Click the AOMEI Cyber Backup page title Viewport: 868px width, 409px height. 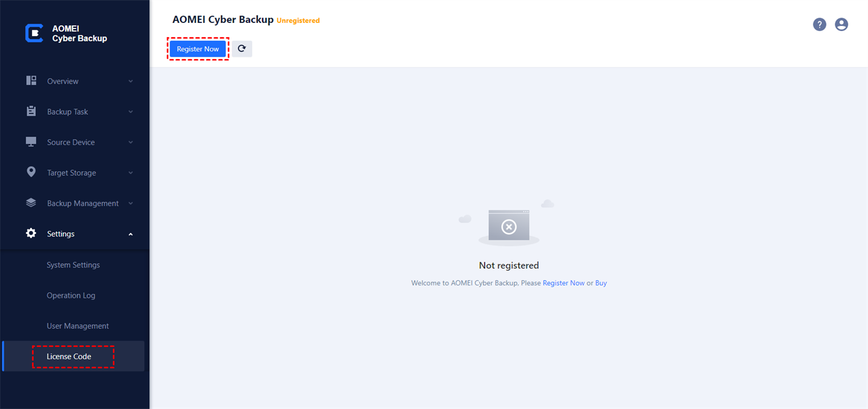[x=223, y=20]
